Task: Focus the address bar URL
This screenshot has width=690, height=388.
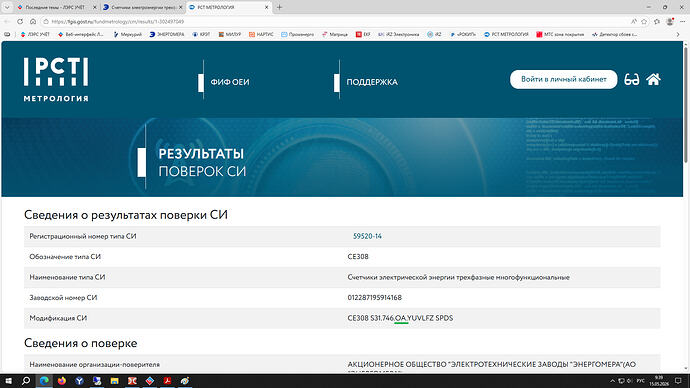Action: pyautogui.click(x=117, y=22)
